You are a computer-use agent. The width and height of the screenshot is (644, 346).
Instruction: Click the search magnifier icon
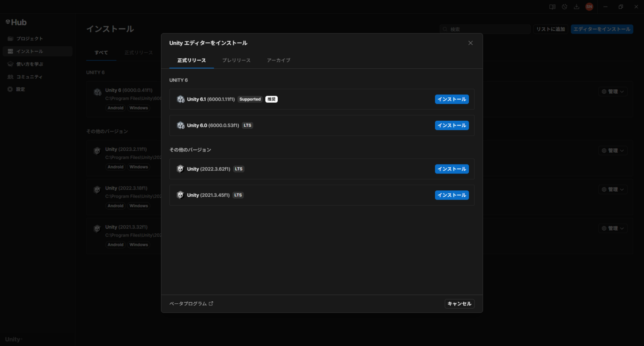tap(445, 29)
